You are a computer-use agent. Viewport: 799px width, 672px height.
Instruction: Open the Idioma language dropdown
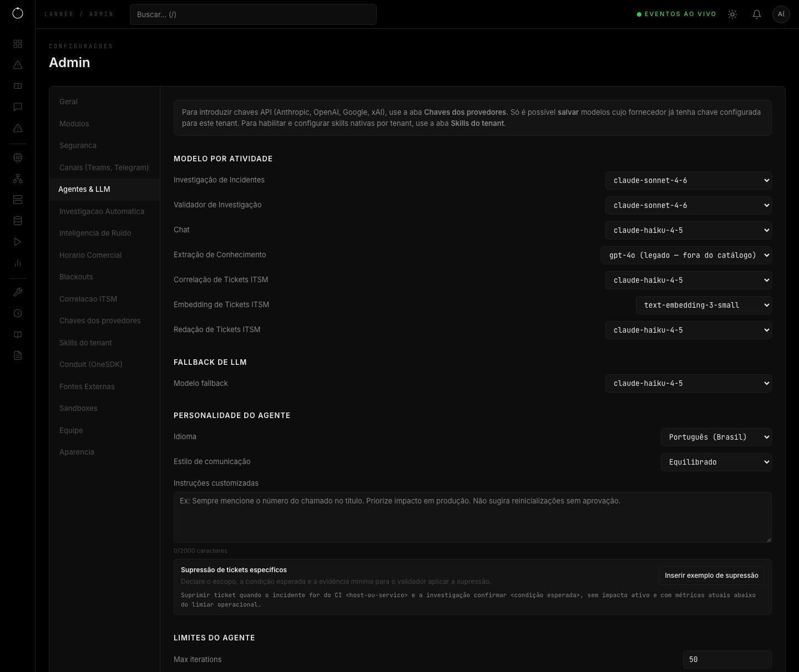coord(716,437)
